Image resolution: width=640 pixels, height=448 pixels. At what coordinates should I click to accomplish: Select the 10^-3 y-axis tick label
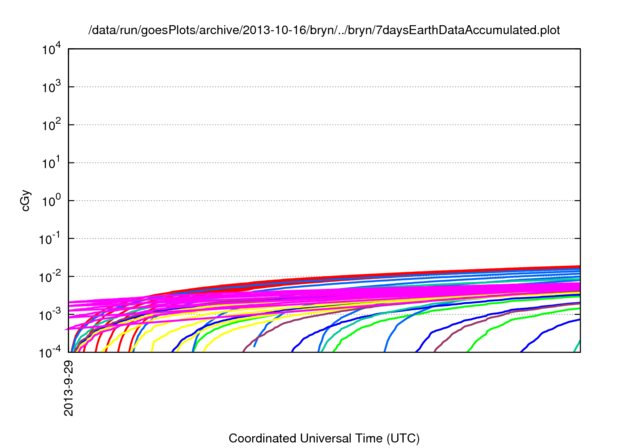(50, 315)
